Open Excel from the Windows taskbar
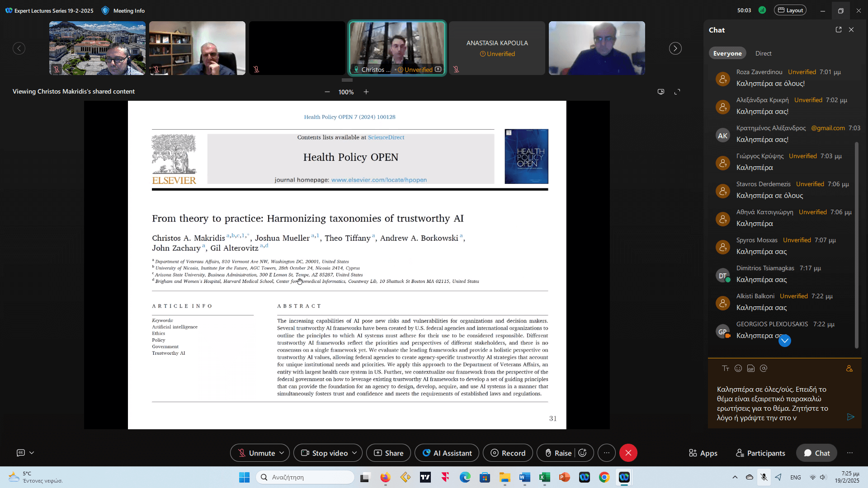 click(545, 477)
